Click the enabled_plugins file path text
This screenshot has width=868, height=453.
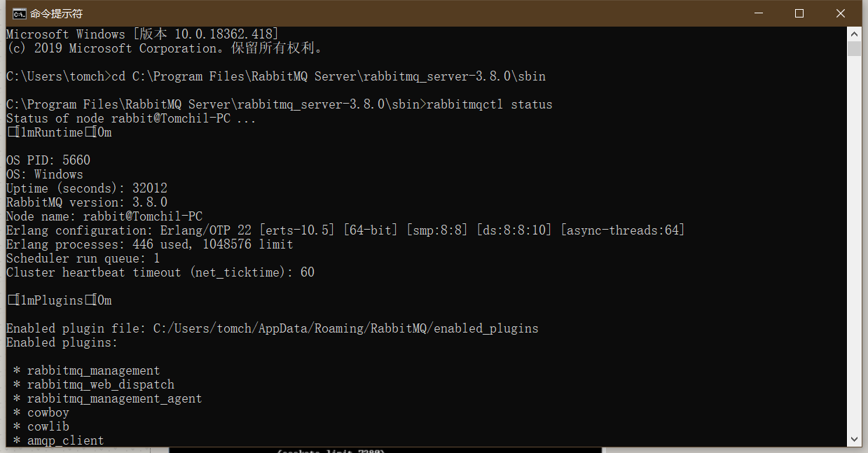click(x=346, y=328)
